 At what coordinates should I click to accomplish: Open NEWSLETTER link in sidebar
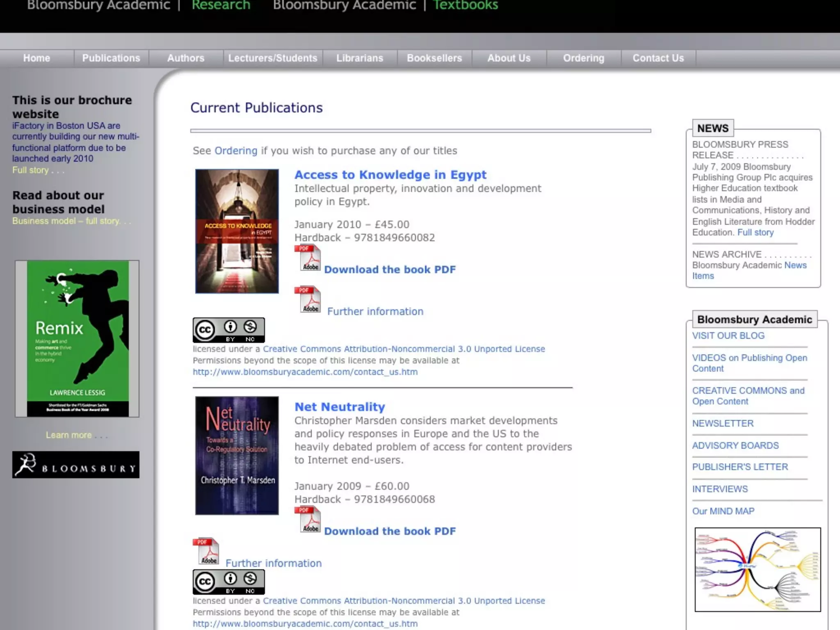723,423
